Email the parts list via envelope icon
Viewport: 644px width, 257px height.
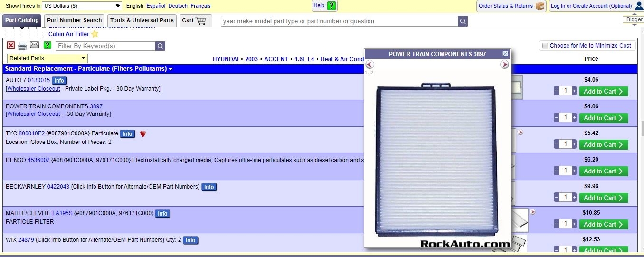pos(34,45)
